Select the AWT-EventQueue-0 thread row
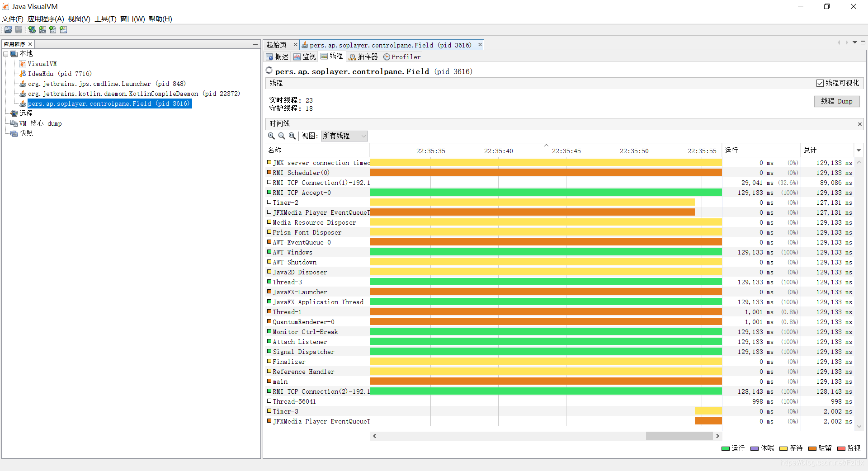Viewport: 868px width, 471px height. [560, 242]
